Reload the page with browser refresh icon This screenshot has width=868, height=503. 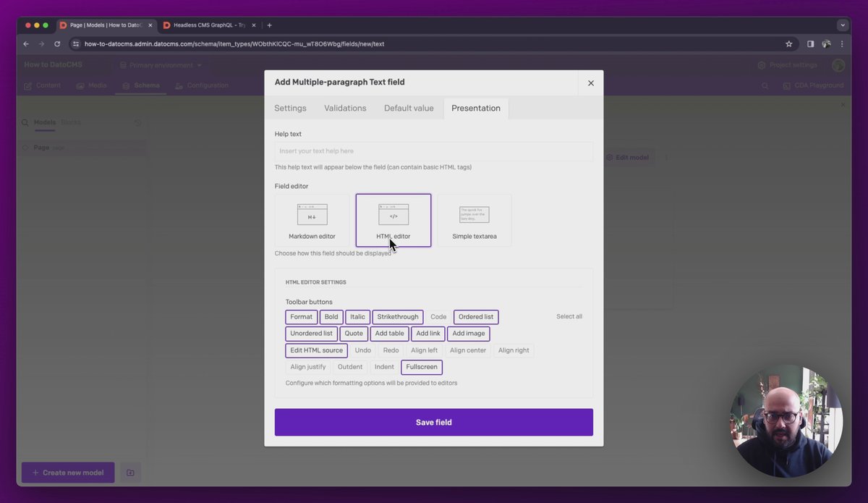(57, 44)
